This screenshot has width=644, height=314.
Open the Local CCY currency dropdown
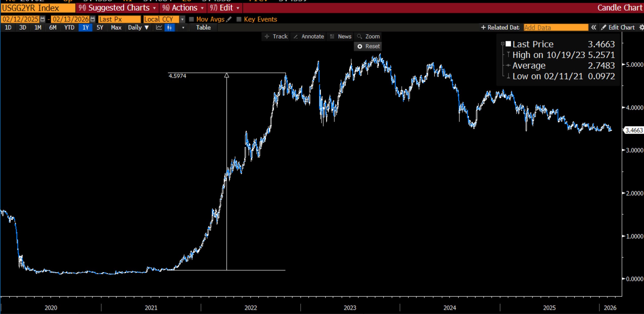tap(182, 19)
